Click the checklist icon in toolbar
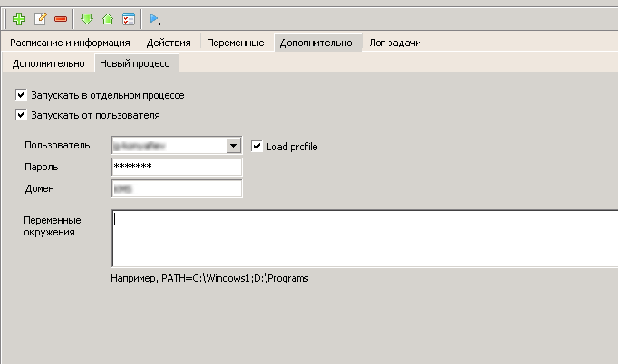618x364 pixels. (x=129, y=18)
